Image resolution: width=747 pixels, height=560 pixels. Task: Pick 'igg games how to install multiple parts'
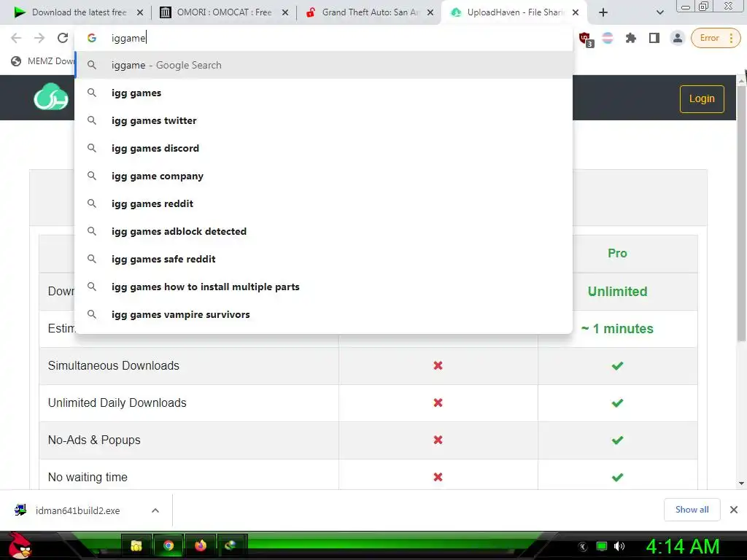324,287
